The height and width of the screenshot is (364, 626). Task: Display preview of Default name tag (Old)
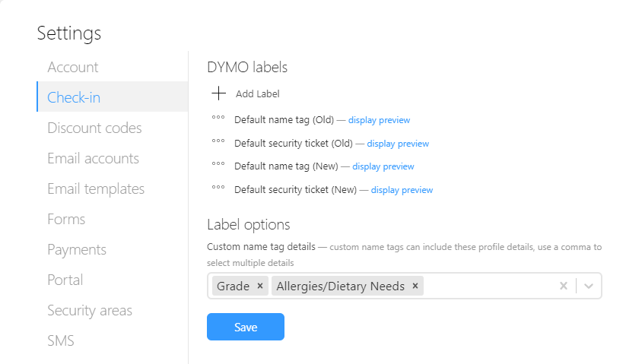(x=379, y=120)
